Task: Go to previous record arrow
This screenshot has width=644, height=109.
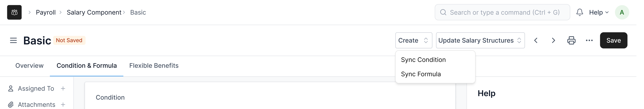Action: click(536, 40)
